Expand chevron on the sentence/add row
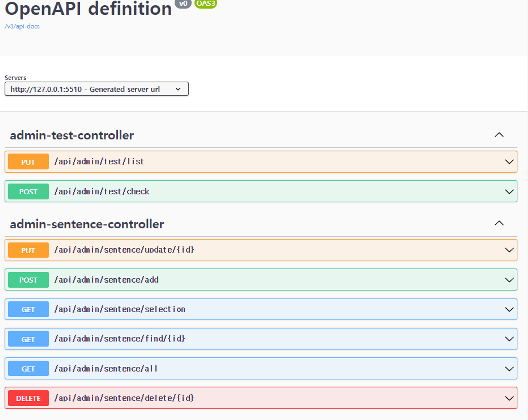 (x=509, y=280)
